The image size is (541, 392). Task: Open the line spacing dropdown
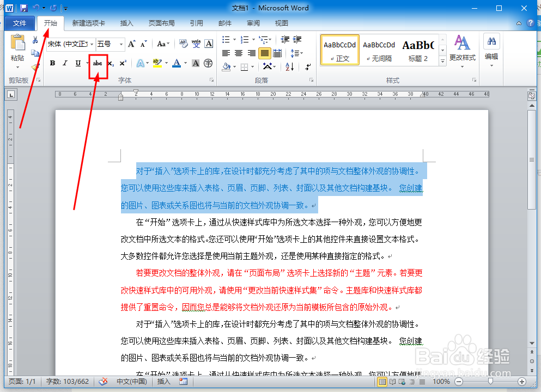(296, 53)
